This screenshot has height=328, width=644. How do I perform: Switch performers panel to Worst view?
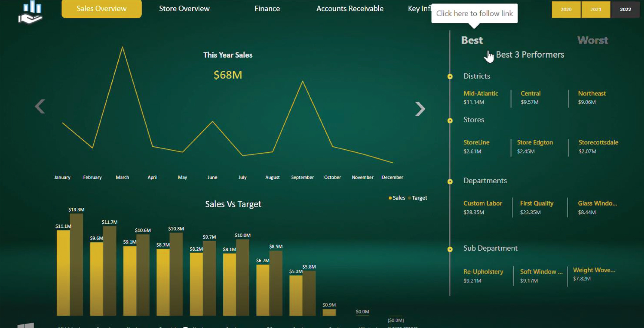(592, 40)
